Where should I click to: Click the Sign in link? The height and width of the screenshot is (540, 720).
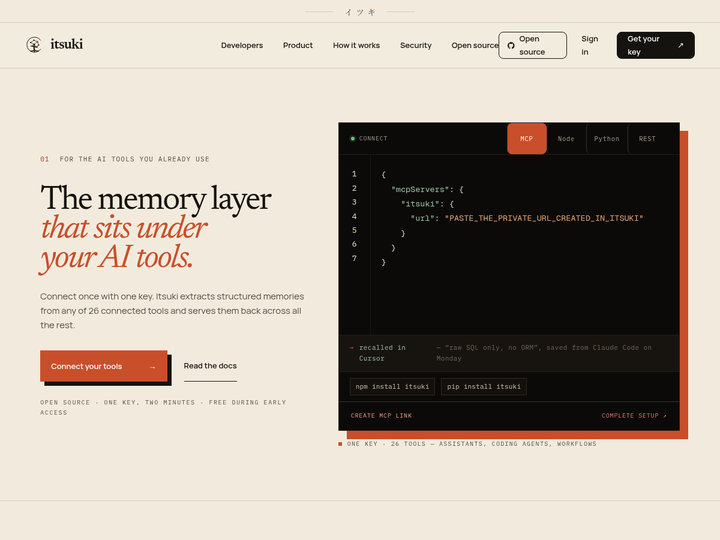590,45
